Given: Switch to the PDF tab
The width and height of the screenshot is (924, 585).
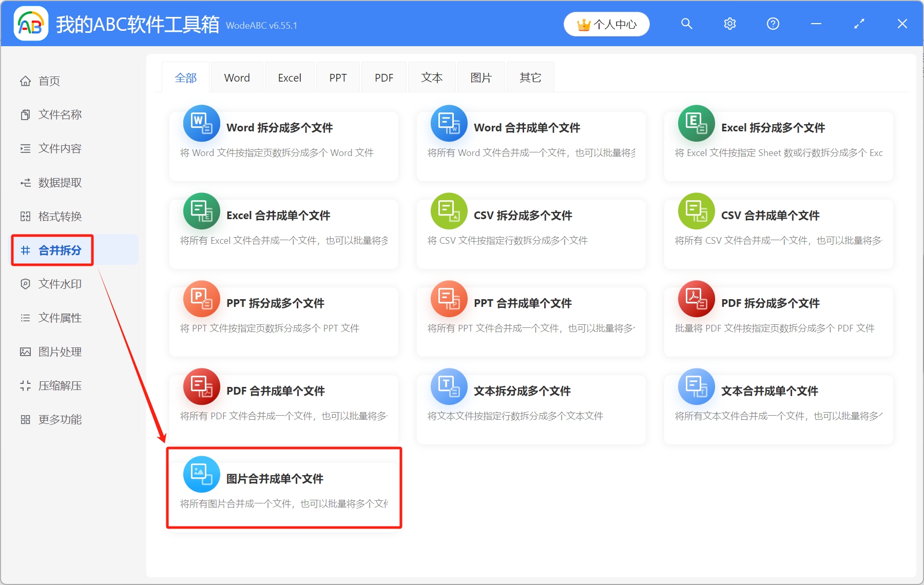Looking at the screenshot, I should click(383, 77).
